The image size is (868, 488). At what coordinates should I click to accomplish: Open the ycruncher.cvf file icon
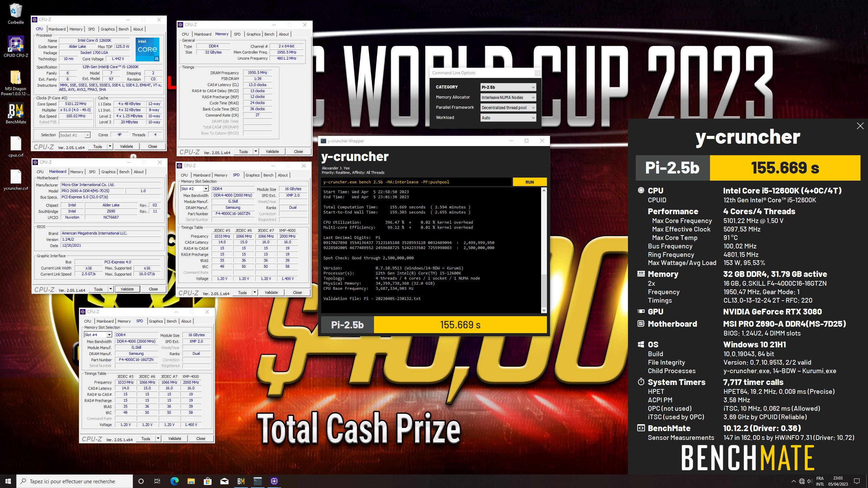tap(16, 180)
